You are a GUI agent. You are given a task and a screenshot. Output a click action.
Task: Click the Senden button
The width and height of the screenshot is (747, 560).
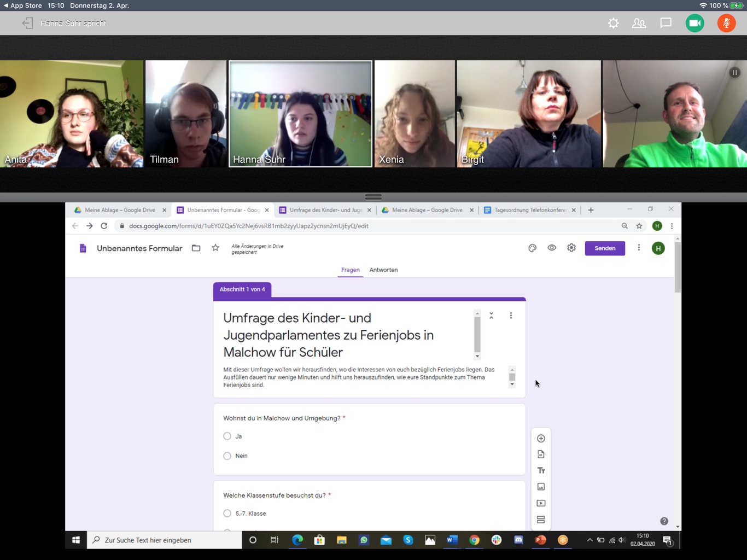605,248
